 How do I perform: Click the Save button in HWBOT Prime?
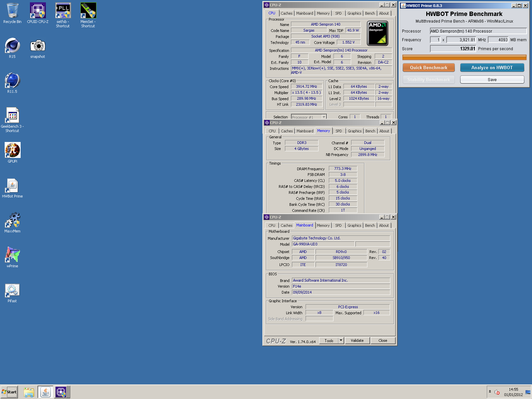tap(492, 80)
